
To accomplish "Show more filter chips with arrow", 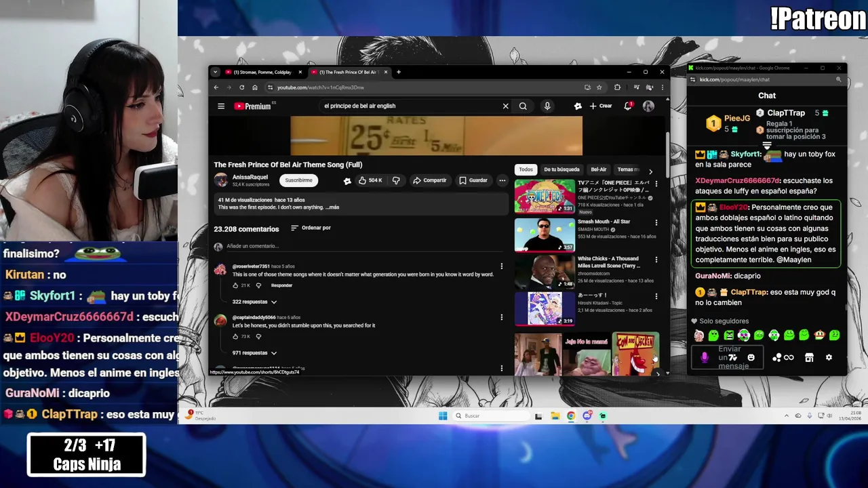I will click(x=650, y=171).
